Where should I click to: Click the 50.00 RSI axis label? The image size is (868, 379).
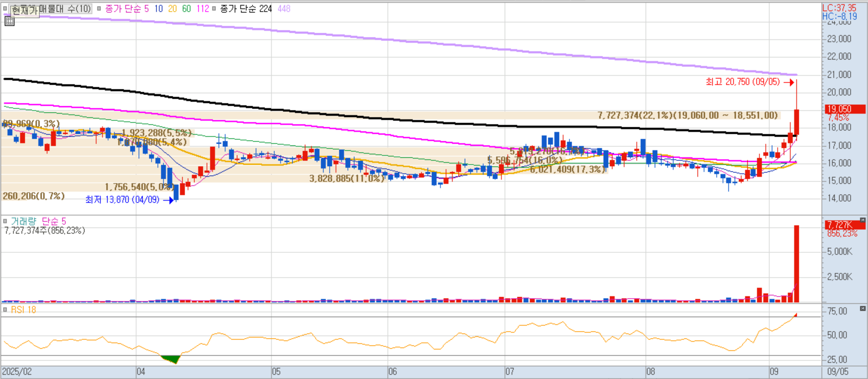tap(837, 335)
